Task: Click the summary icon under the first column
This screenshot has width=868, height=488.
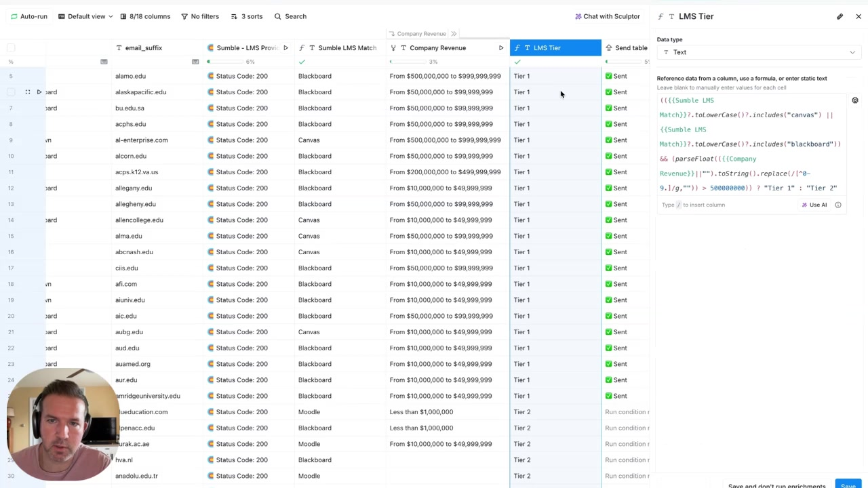Action: pos(104,62)
